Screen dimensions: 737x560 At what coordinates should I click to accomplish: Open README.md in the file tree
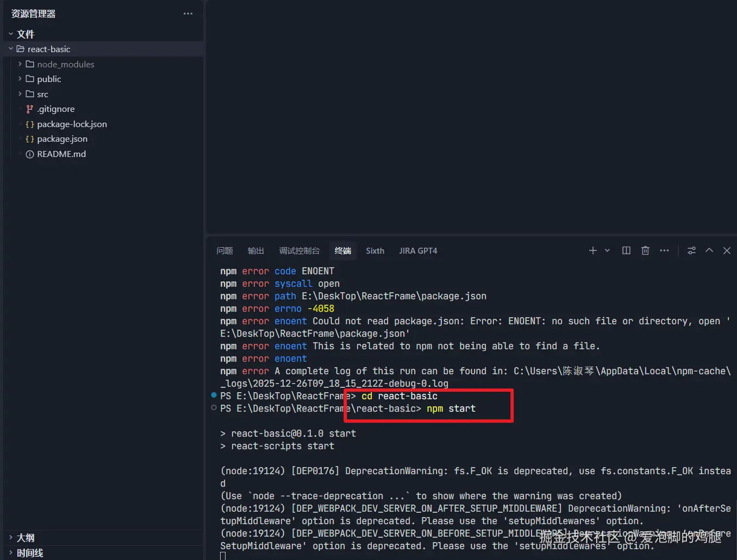coord(61,154)
